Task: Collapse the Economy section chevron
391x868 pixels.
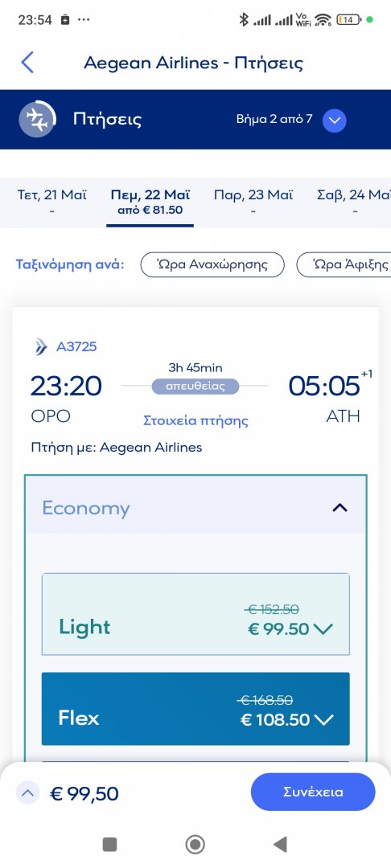Action: coord(340,508)
